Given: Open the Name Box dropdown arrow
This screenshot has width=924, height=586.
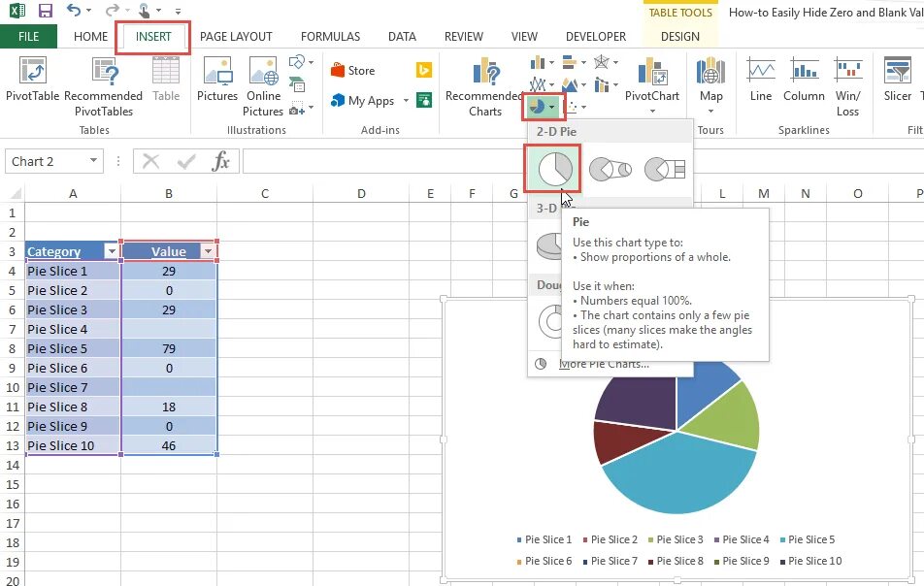Looking at the screenshot, I should (93, 161).
